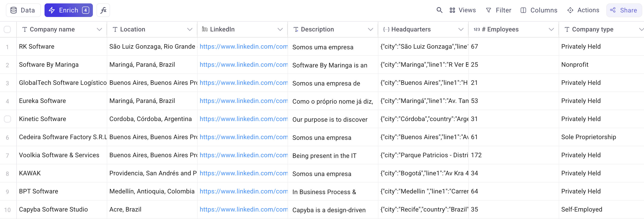Viewport: 644px width, 219px height.
Task: Open the Filter options
Action: [498, 10]
